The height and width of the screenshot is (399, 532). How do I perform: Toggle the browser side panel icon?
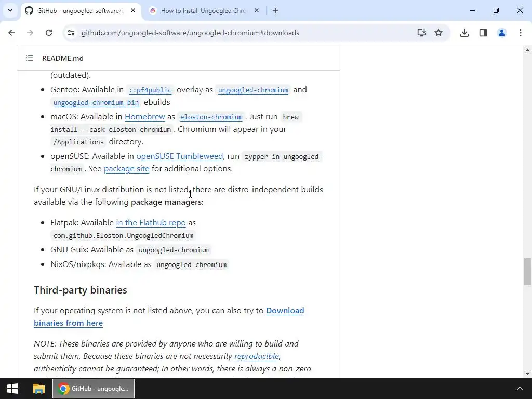pos(483,33)
